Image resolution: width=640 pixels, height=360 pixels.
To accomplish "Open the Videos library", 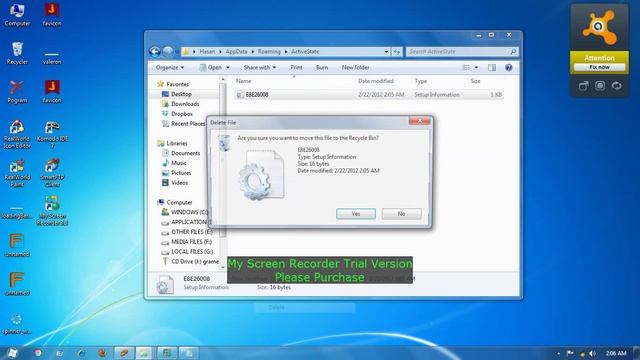I will coord(180,183).
